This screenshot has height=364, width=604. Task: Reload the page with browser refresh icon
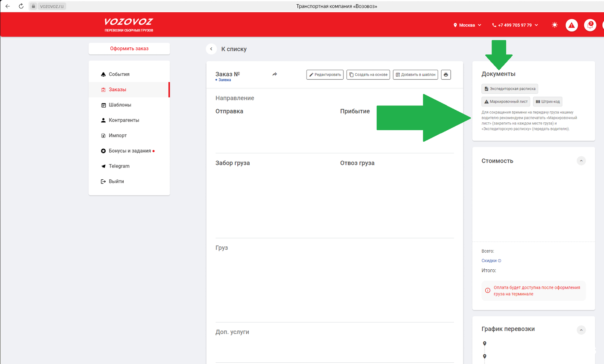(21, 6)
